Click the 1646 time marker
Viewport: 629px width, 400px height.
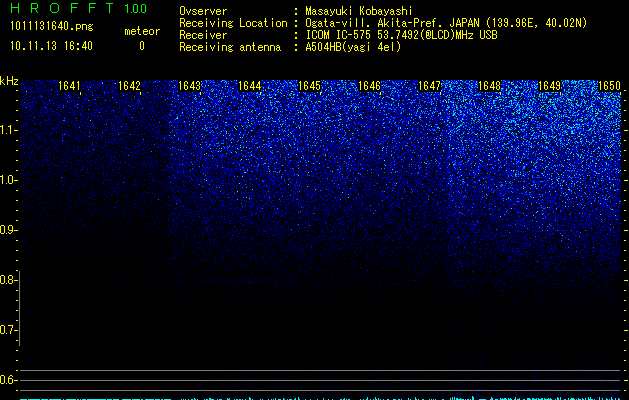369,86
